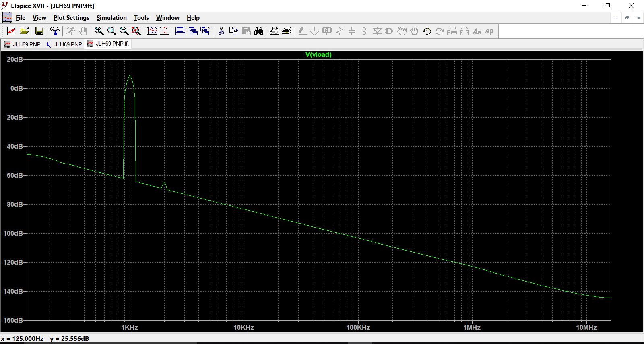Click the Print Setup icon

(x=275, y=31)
